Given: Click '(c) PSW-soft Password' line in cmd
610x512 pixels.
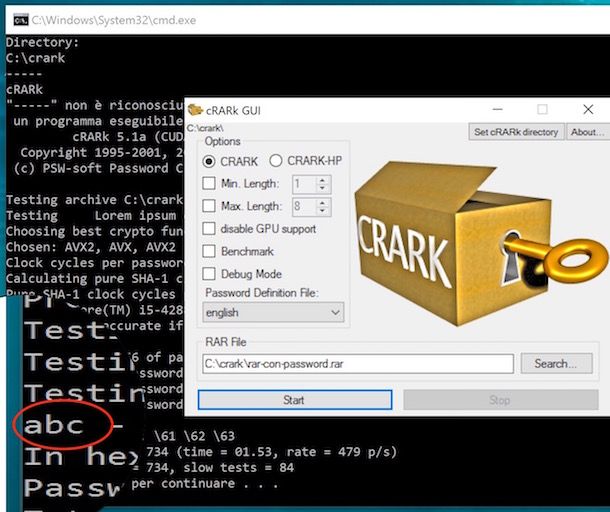Looking at the screenshot, I should point(98,168).
